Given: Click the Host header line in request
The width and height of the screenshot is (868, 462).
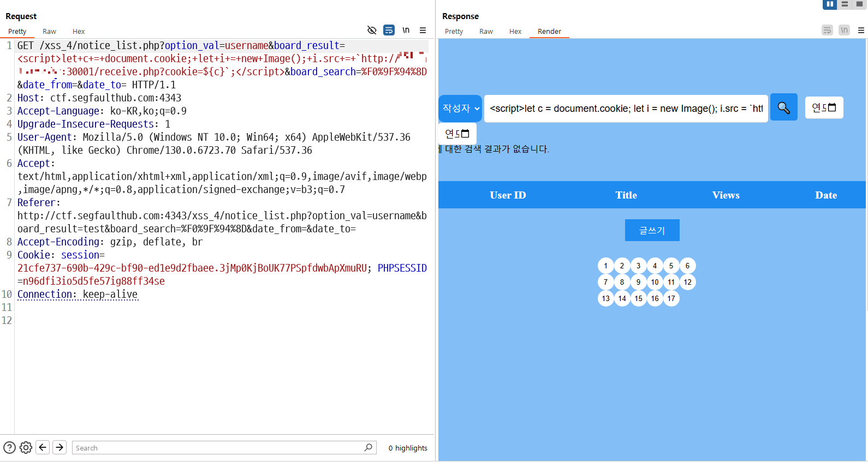Looking at the screenshot, I should [x=99, y=98].
